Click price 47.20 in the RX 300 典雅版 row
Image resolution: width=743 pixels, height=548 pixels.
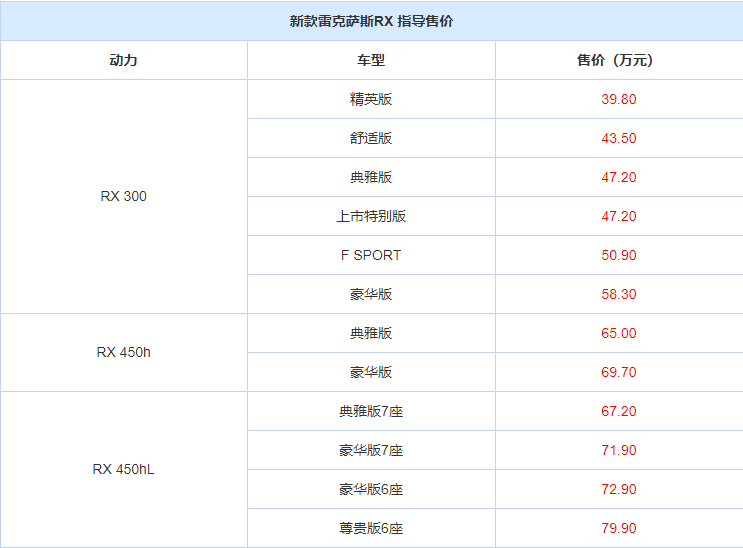click(x=619, y=177)
